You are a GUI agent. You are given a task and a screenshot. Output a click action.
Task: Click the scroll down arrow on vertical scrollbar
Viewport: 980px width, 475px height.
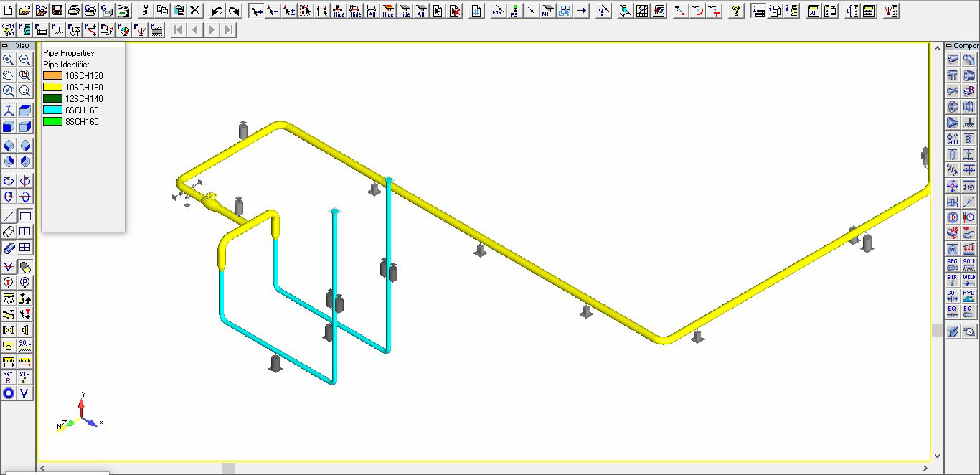point(937,456)
